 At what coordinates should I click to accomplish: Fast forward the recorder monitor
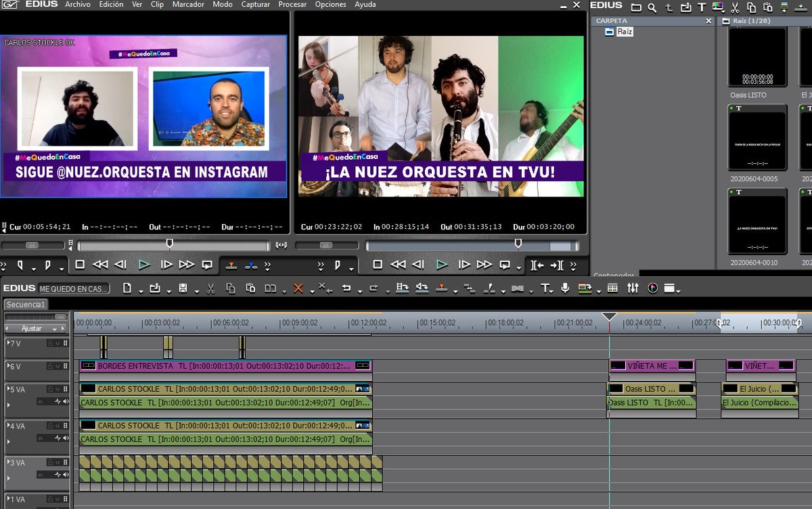click(x=484, y=265)
